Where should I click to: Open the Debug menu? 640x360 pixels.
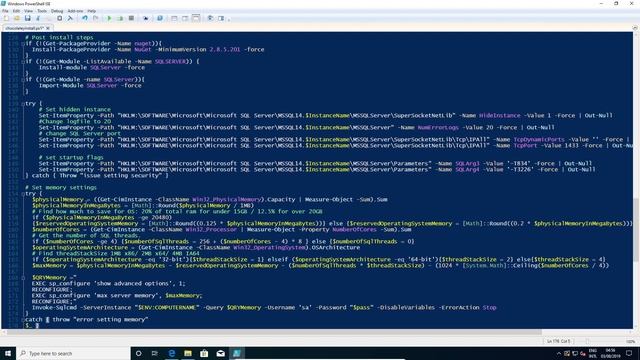pyautogui.click(x=57, y=11)
